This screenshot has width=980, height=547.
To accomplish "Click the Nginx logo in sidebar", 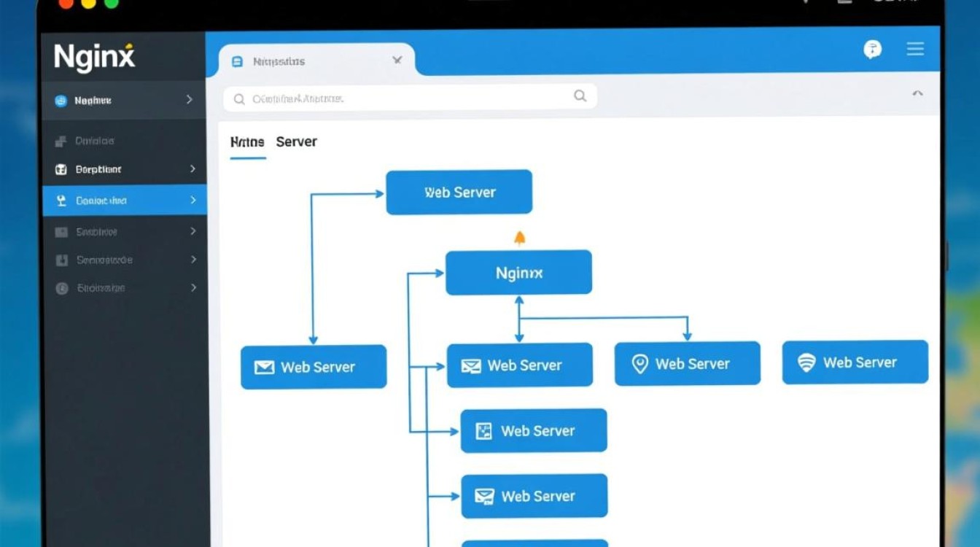I will coord(94,57).
